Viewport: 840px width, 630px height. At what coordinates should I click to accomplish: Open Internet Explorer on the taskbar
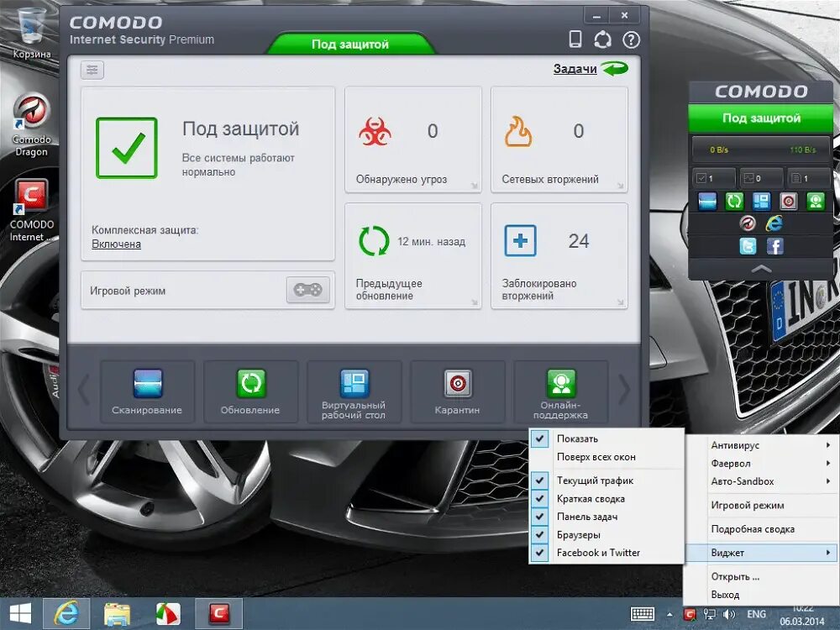(x=66, y=614)
